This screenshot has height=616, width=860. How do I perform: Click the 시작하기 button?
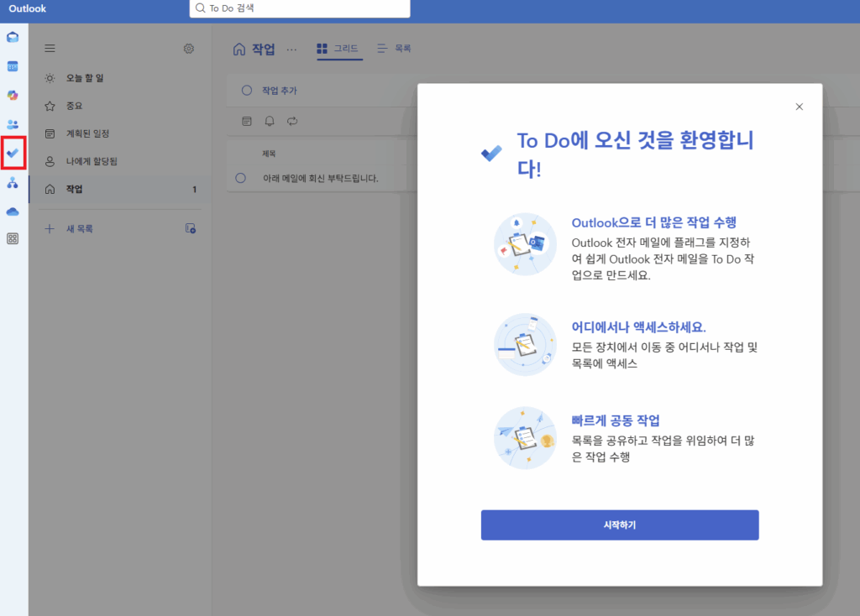[619, 525]
